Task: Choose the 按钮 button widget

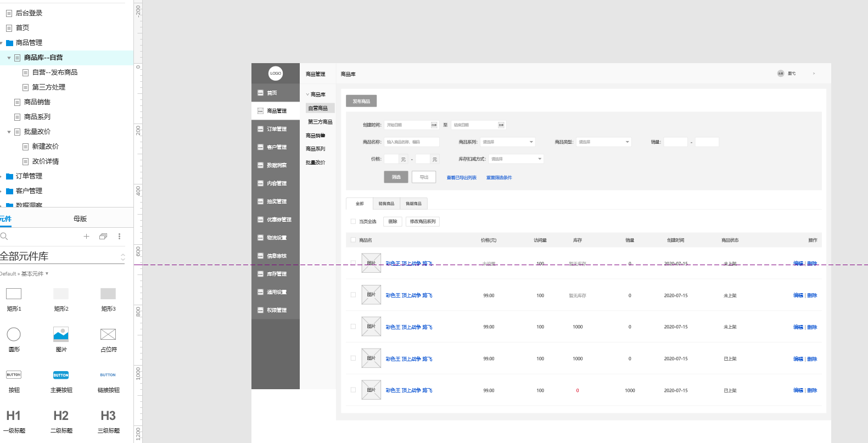Action: click(x=14, y=380)
